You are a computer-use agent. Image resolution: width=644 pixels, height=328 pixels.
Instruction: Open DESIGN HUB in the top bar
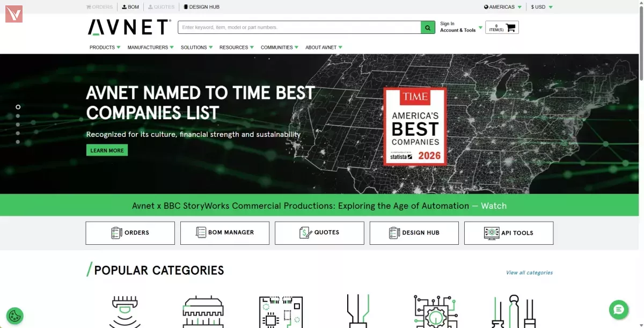click(201, 7)
